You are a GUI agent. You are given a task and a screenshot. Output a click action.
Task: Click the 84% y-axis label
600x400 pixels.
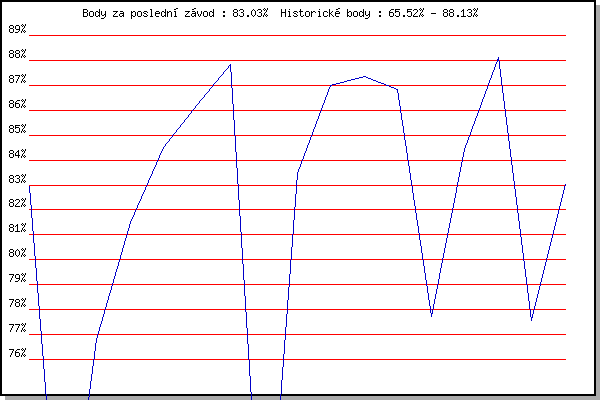pos(18,154)
